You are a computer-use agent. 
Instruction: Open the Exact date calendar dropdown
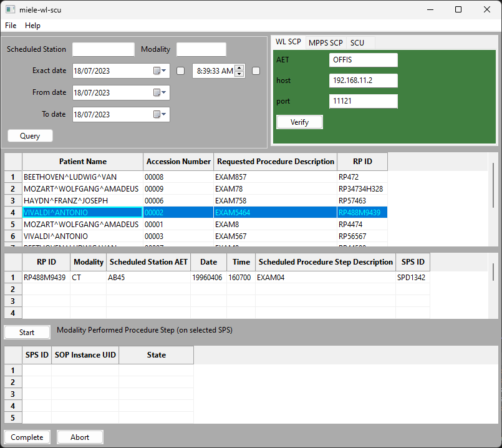[163, 71]
